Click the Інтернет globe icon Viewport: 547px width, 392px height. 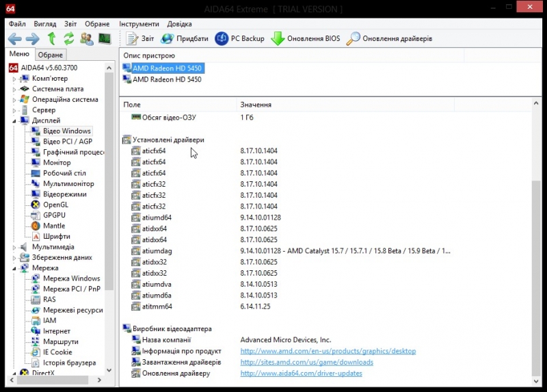pyautogui.click(x=36, y=331)
